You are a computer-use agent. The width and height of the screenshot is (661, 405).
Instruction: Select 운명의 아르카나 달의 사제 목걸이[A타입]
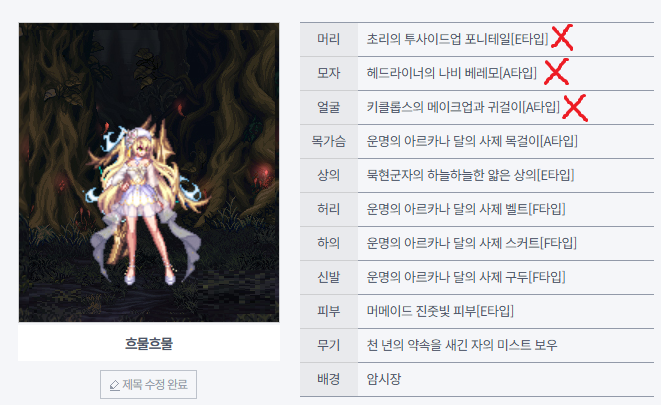(x=472, y=141)
